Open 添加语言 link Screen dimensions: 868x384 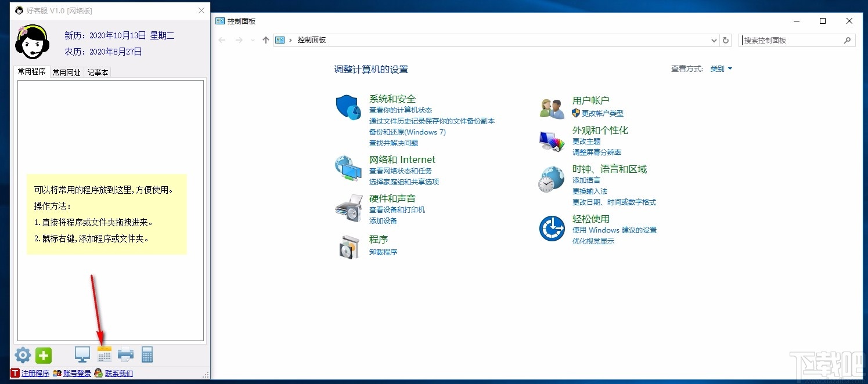(x=586, y=180)
